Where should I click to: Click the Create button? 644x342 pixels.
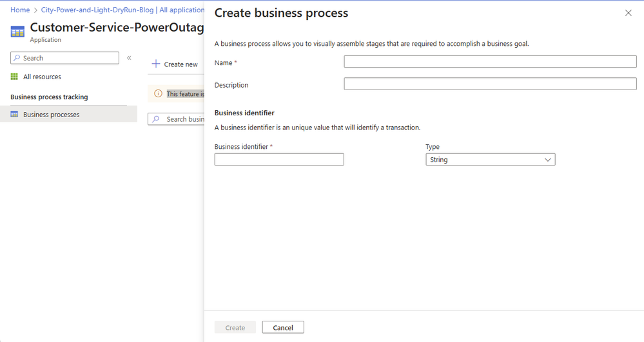(x=235, y=327)
